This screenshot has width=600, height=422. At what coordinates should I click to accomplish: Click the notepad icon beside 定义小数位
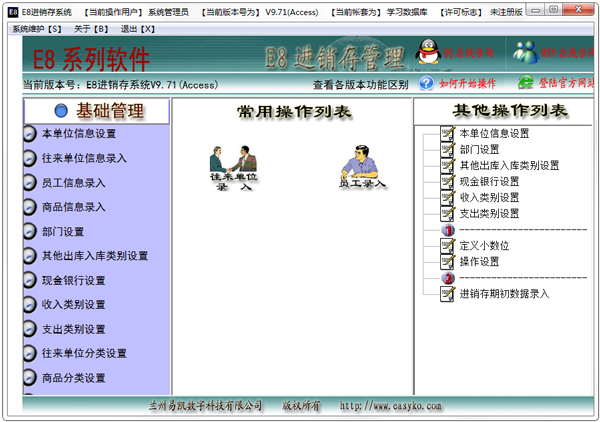pos(448,246)
